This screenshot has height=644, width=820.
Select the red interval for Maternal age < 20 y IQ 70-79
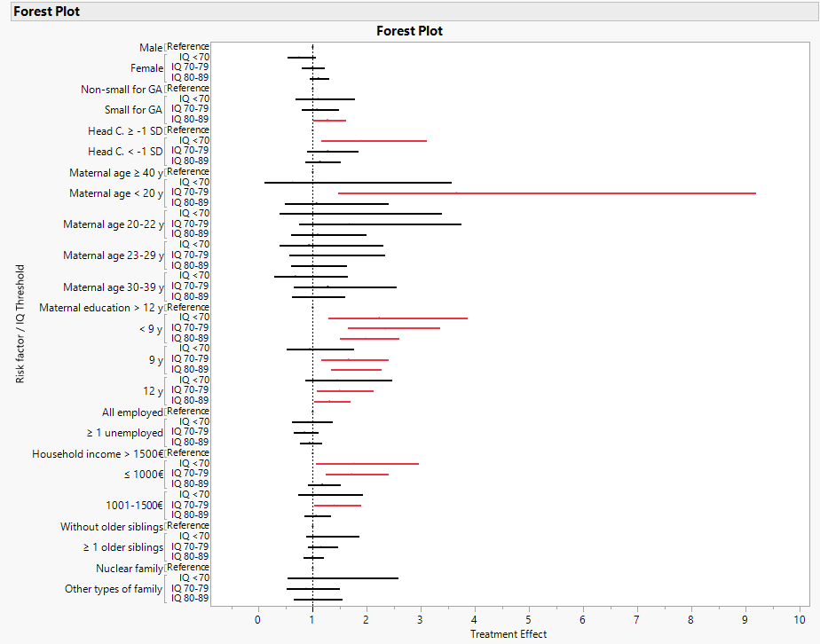(x=546, y=192)
